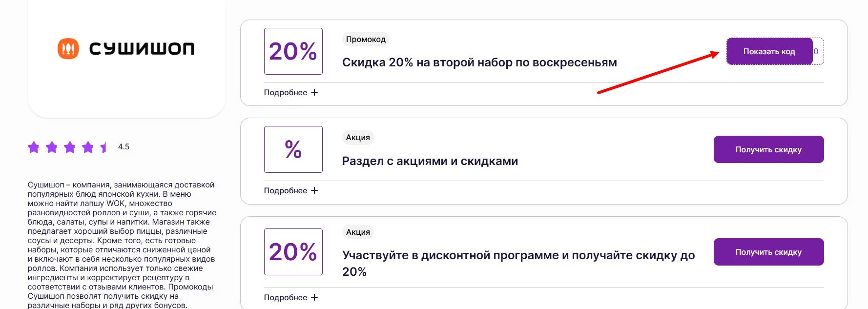Viewport: 868px width, 309px height.
Task: Click Получить скидку on the дисконтная программа offer
Action: point(768,252)
